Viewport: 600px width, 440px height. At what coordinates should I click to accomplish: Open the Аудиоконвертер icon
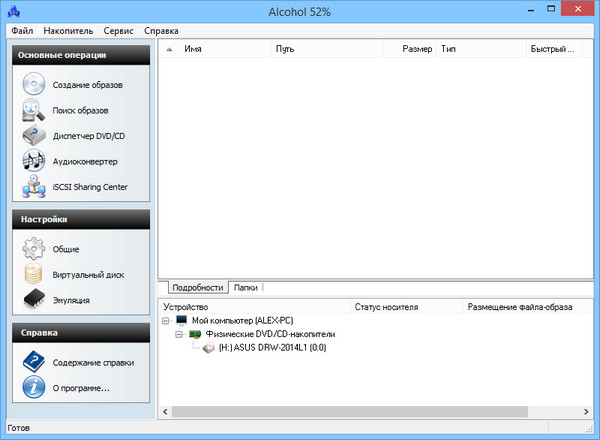tap(34, 161)
